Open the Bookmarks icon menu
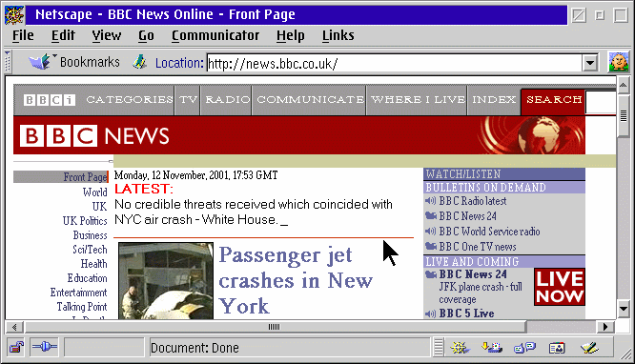The width and height of the screenshot is (635, 364). pyautogui.click(x=40, y=62)
